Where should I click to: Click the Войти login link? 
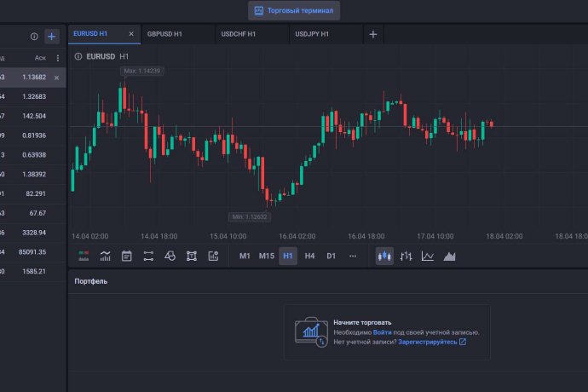pos(382,332)
